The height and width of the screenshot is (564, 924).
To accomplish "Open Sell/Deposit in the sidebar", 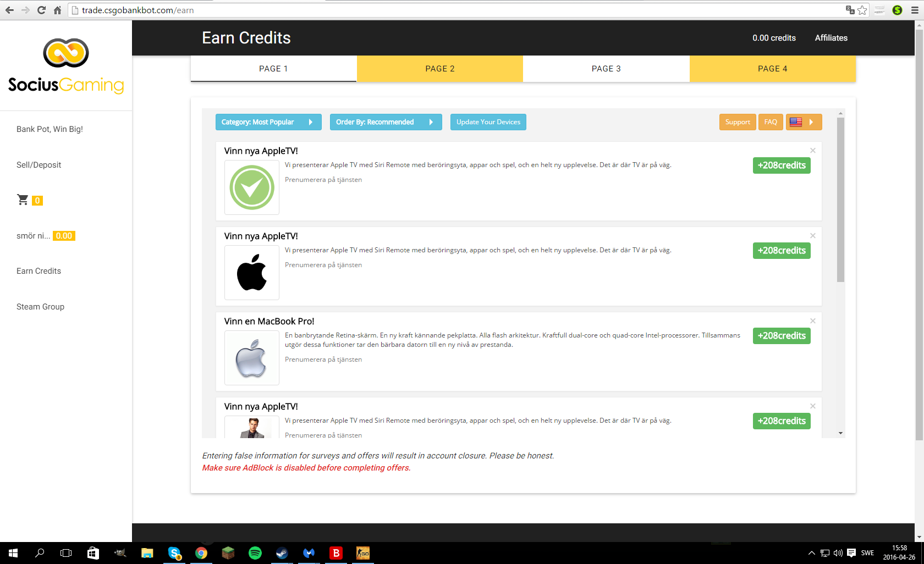I will pyautogui.click(x=38, y=165).
